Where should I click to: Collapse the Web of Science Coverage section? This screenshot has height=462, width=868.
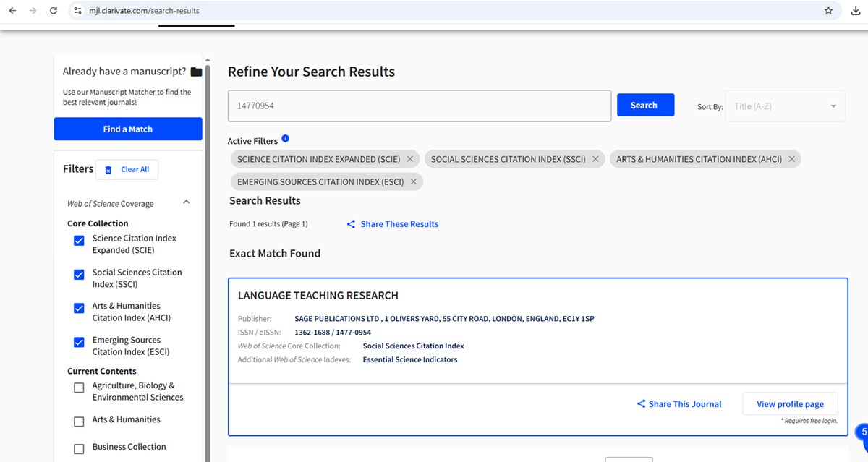coord(186,203)
